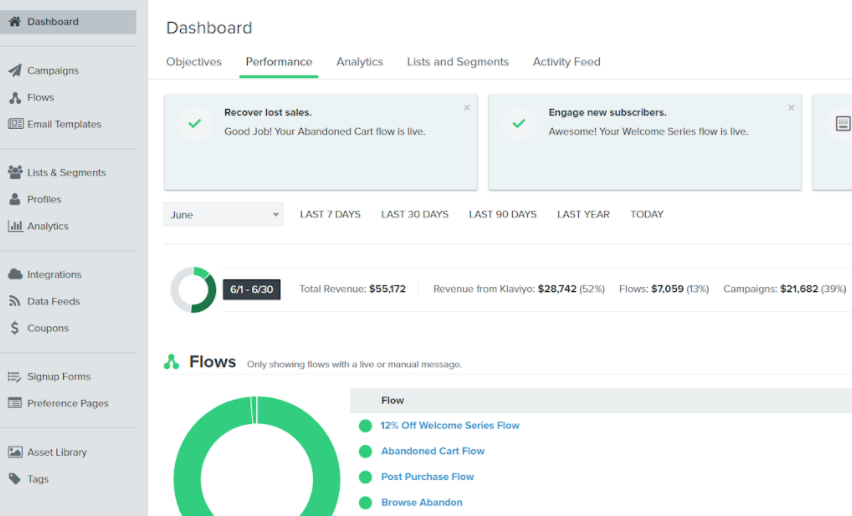
Task: Select the Performance tab
Action: 279,62
